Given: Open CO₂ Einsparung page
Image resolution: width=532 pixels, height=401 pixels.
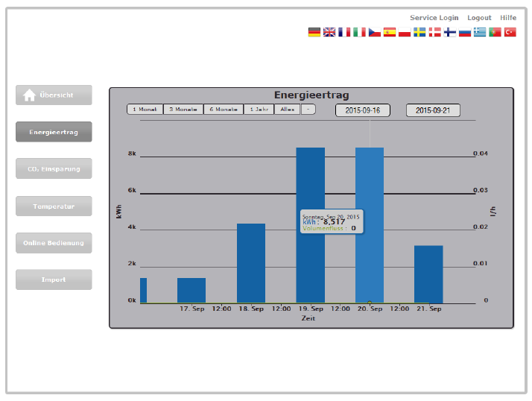Looking at the screenshot, I should click(54, 168).
